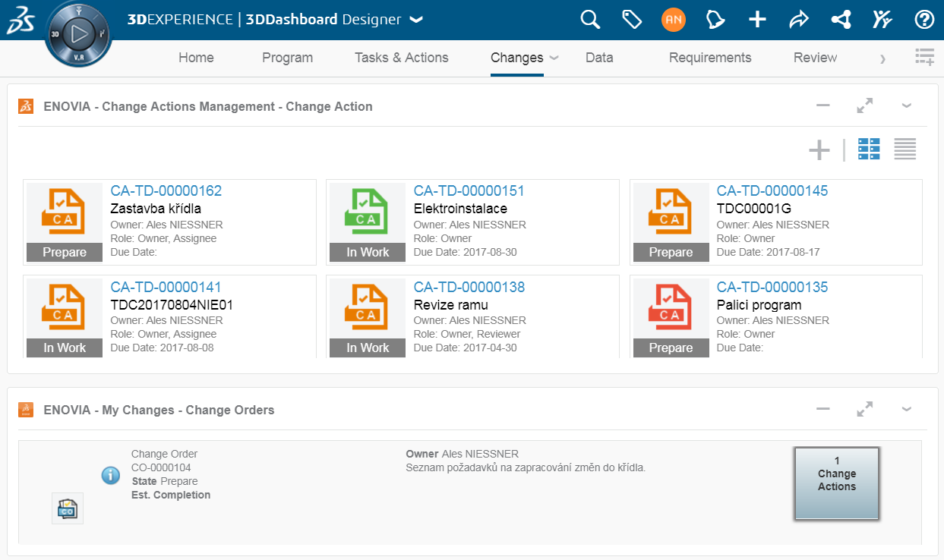Open the social network share icon

tap(841, 20)
